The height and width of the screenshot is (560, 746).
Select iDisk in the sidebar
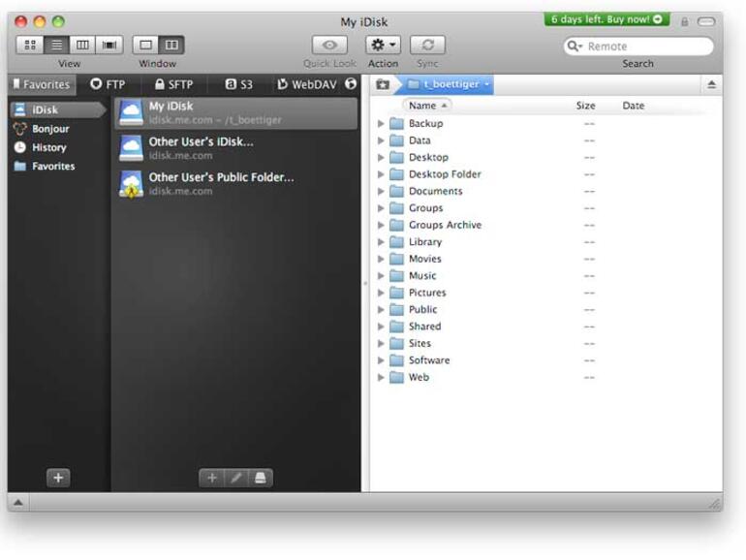pos(56,109)
